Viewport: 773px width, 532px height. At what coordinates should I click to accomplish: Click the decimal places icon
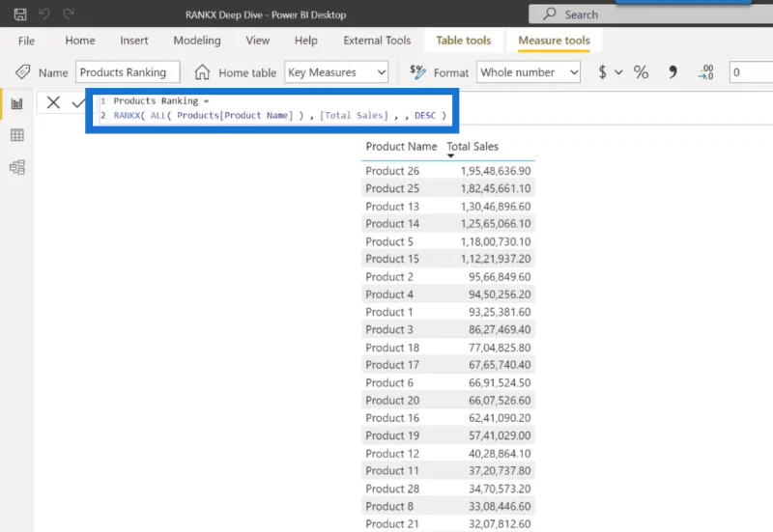tap(706, 72)
